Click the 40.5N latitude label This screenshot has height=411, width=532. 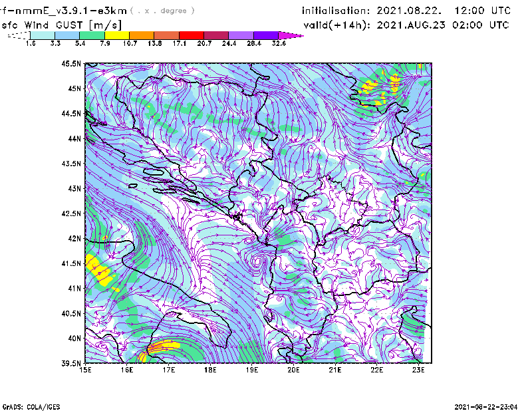[x=71, y=314]
